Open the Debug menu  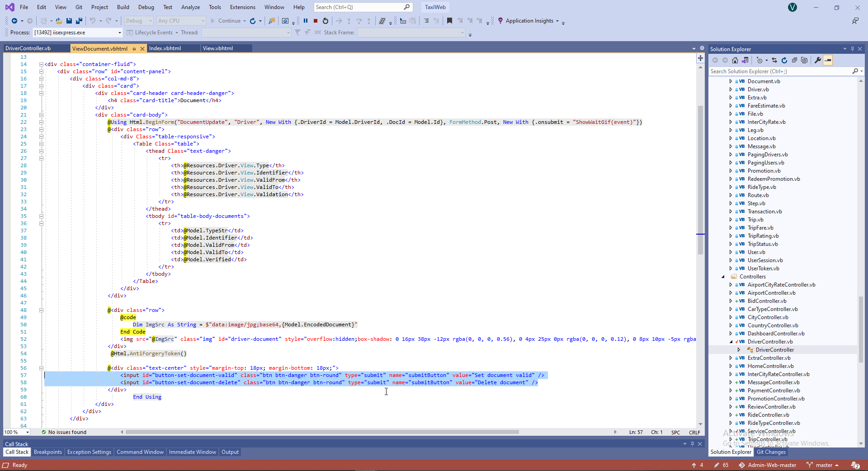tap(146, 7)
